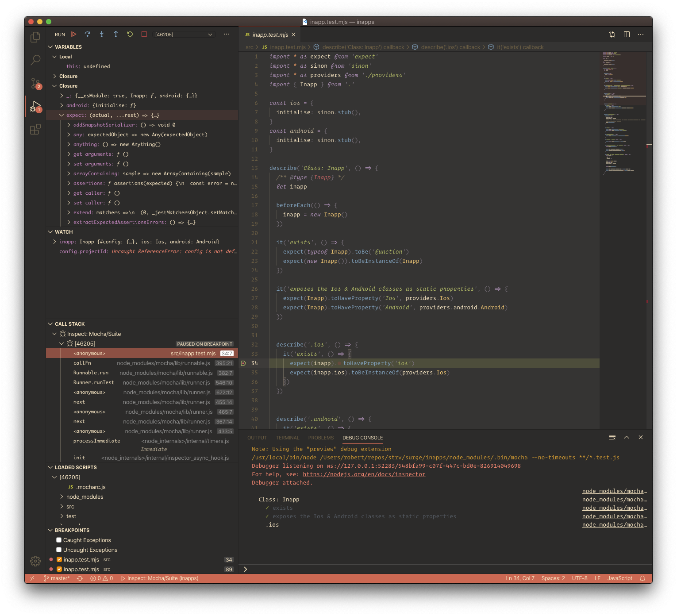Select the callFn call stack frame
Image resolution: width=677 pixels, height=616 pixels.
pos(142,363)
